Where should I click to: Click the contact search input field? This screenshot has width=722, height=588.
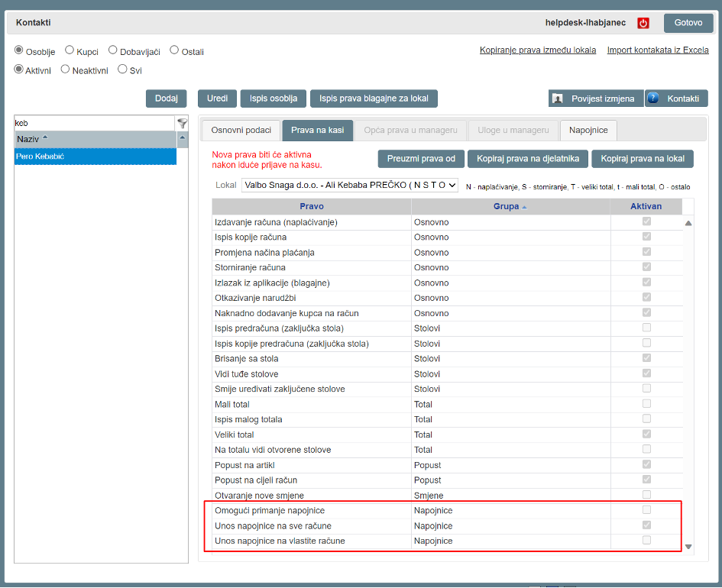pyautogui.click(x=95, y=123)
